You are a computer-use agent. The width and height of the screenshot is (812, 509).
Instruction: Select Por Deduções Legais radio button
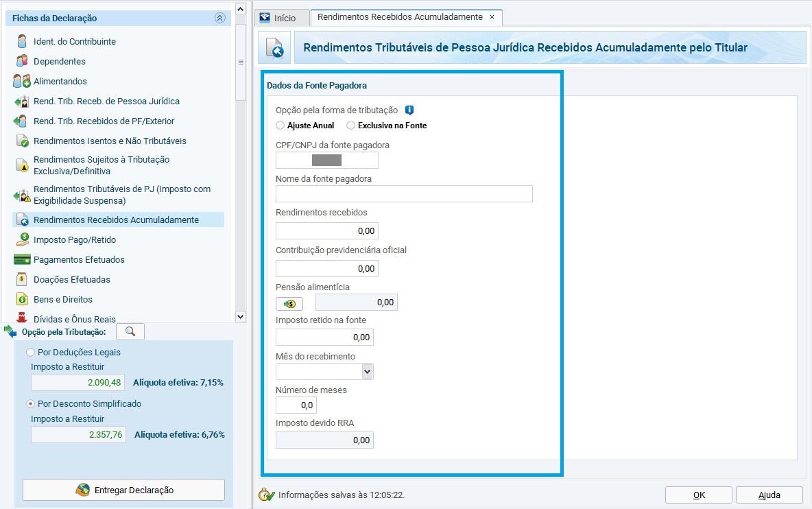30,352
